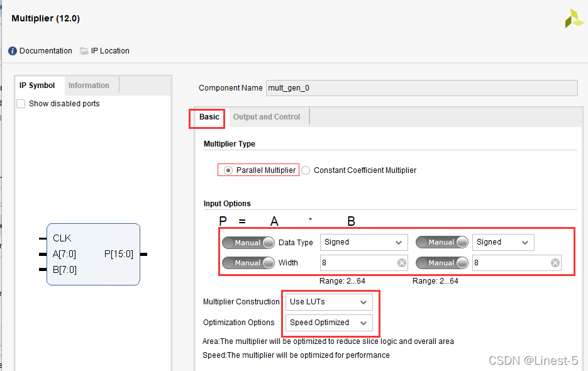Open the IP Location link
This screenshot has width=588, height=371.
110,51
